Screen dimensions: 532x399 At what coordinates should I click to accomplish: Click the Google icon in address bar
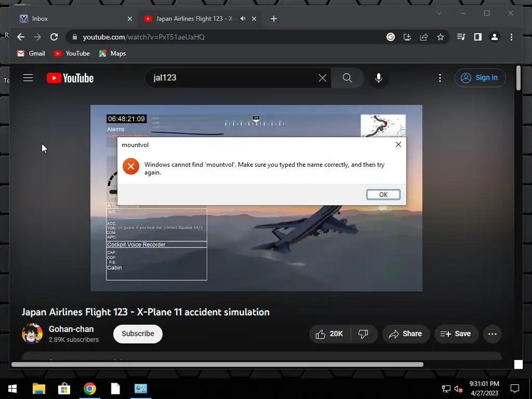[x=391, y=37]
